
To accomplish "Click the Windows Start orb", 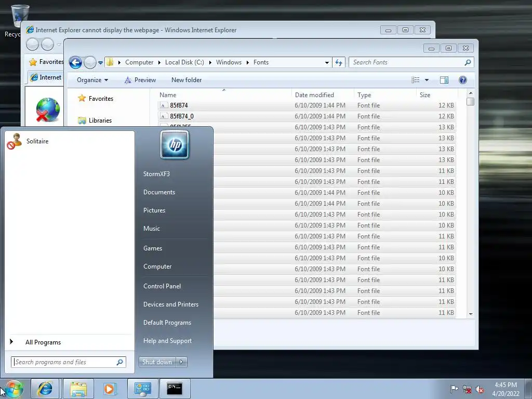I will click(14, 389).
